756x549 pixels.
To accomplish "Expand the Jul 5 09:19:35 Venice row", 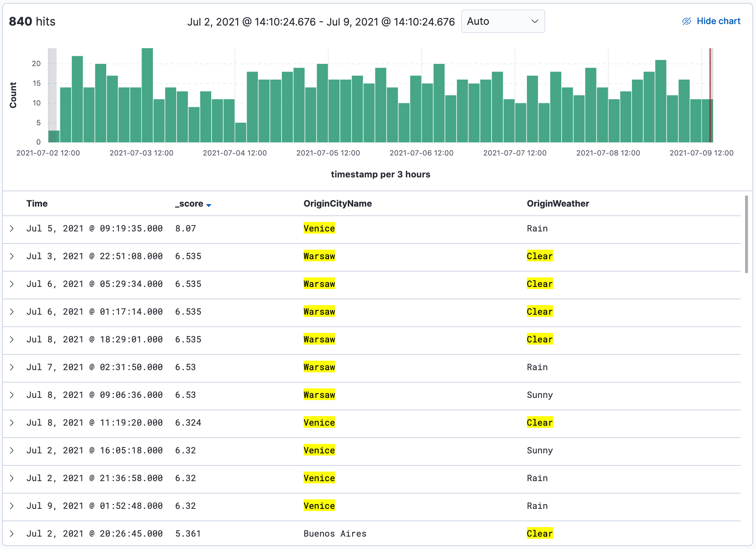I will coord(12,229).
